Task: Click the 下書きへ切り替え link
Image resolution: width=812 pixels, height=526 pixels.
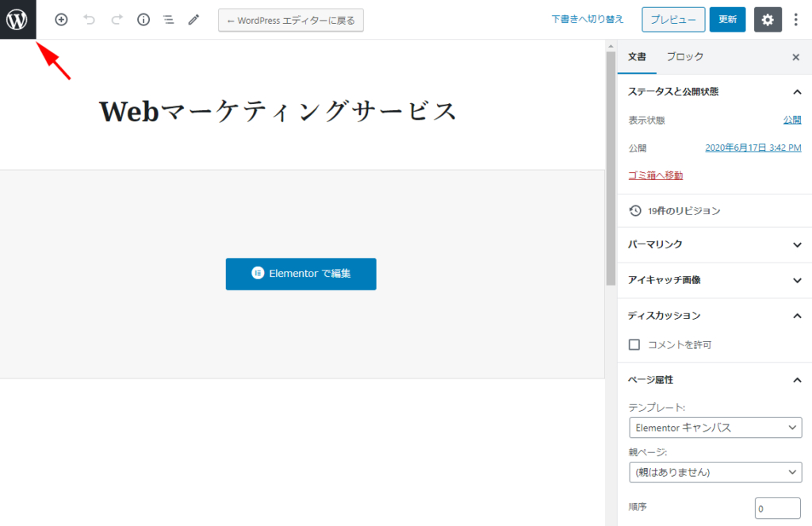Action: (587, 18)
